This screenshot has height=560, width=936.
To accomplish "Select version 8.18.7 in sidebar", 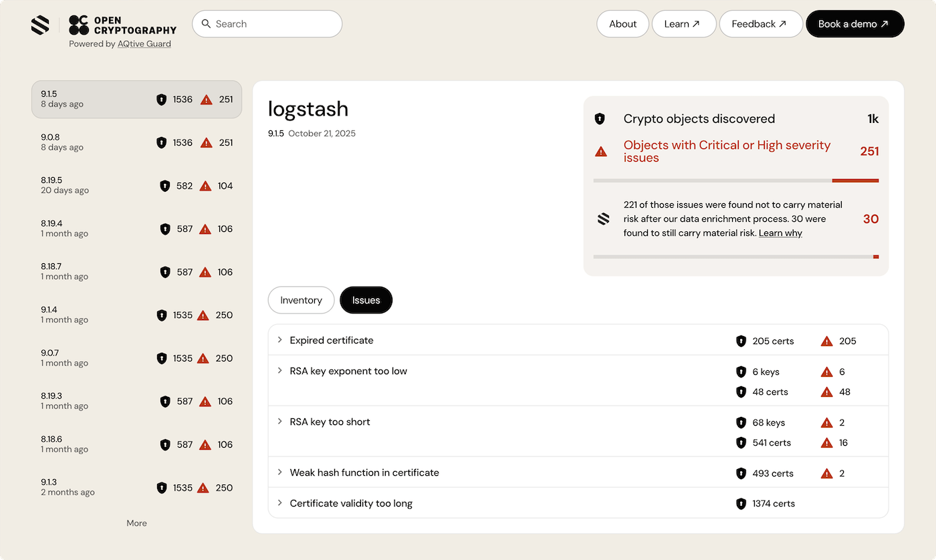I will (x=137, y=272).
